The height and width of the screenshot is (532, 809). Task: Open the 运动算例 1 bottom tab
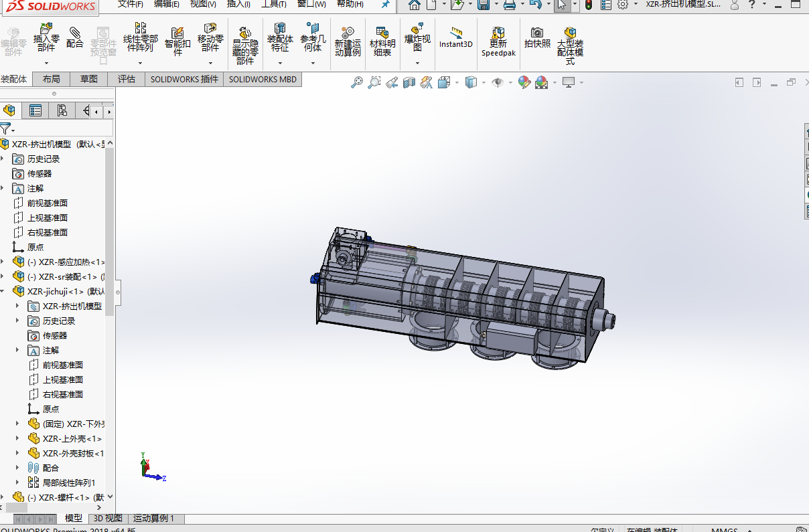tap(153, 519)
